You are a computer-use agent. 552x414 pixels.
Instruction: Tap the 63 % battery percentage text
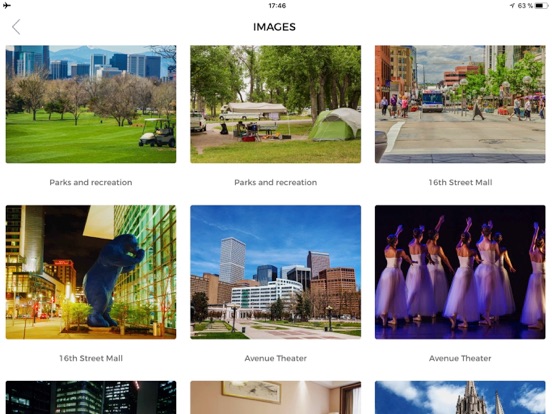point(525,6)
